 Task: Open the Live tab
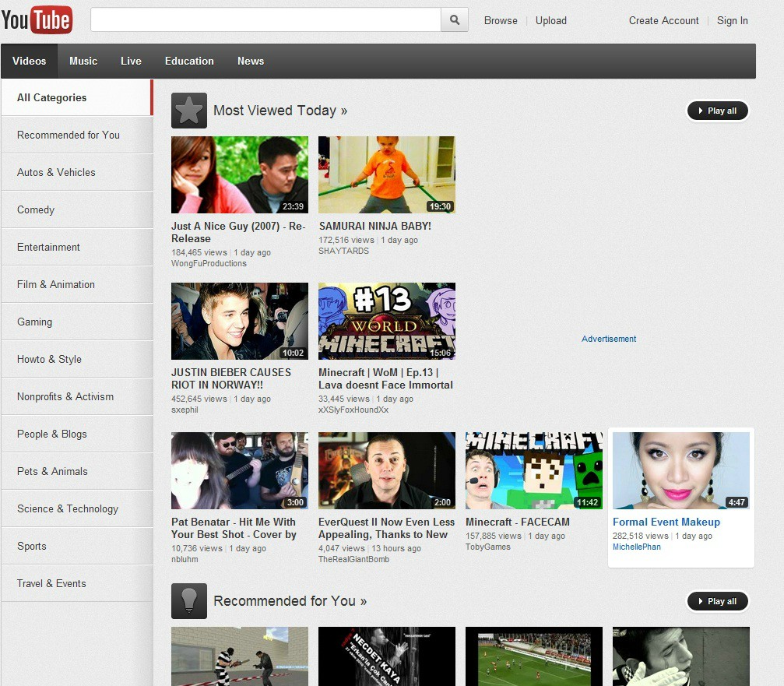coord(131,61)
